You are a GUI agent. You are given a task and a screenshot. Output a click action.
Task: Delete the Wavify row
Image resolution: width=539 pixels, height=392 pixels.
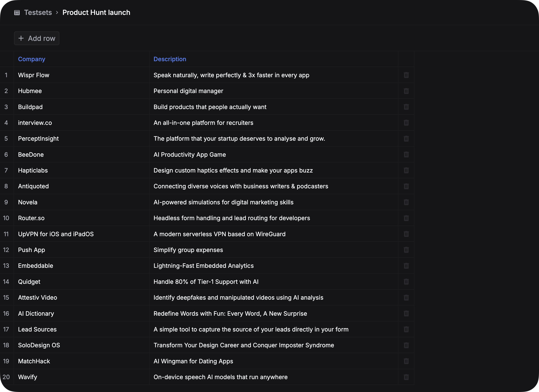(x=406, y=377)
